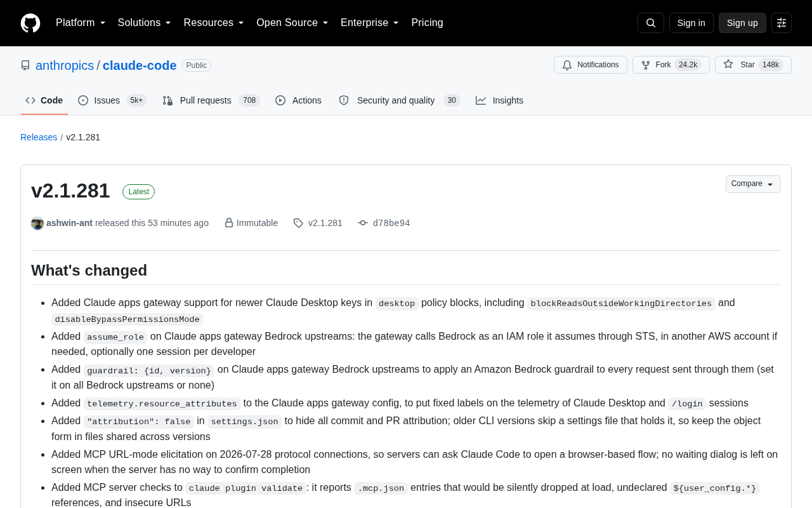Switch to the Actions tab
Viewport: 812px width, 508px height.
pos(298,100)
